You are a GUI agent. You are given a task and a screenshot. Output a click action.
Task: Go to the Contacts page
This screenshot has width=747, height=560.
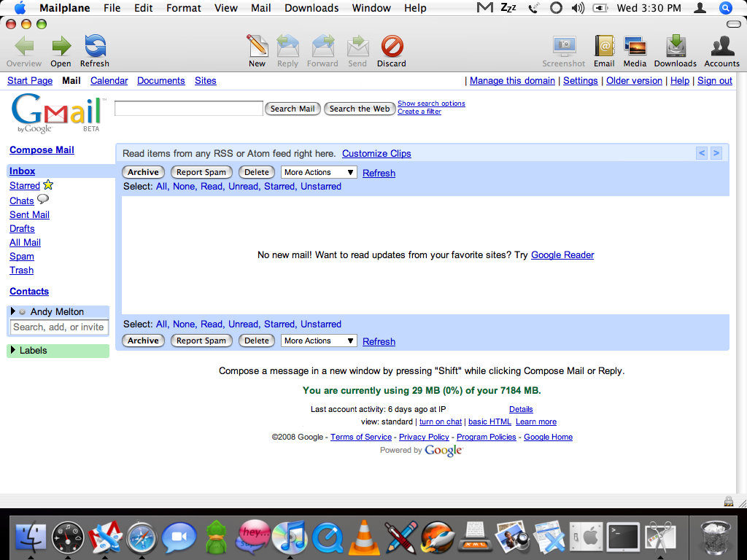29,292
